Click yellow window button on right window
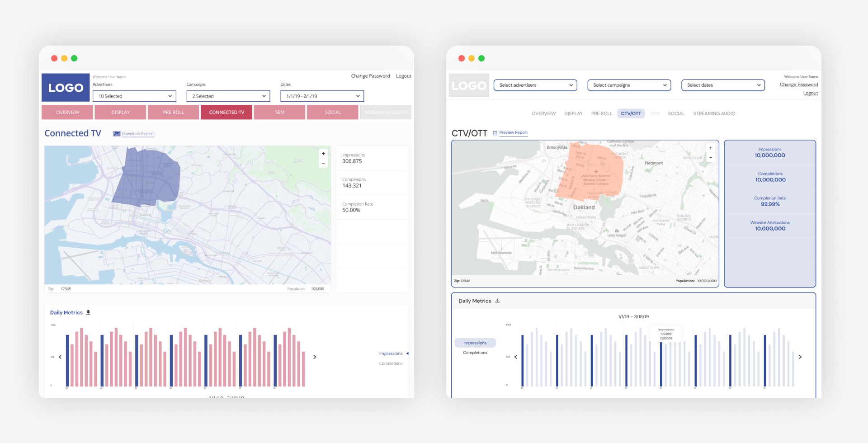868x443 pixels. tap(472, 58)
